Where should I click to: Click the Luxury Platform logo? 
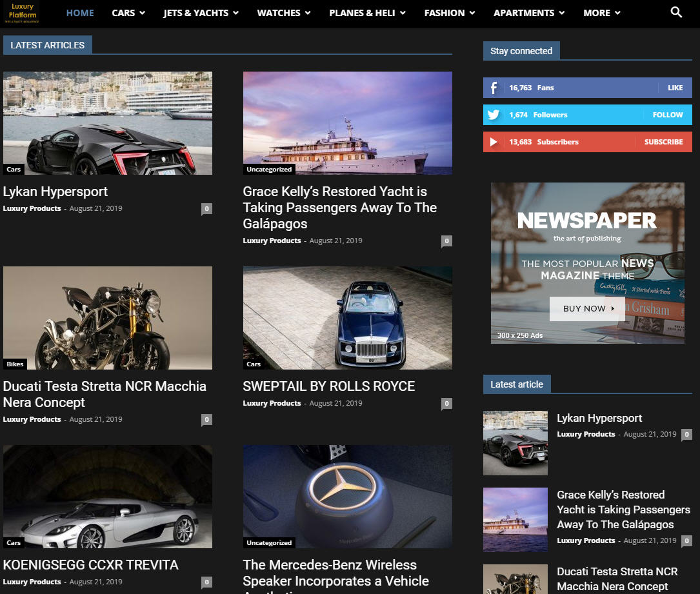22,13
